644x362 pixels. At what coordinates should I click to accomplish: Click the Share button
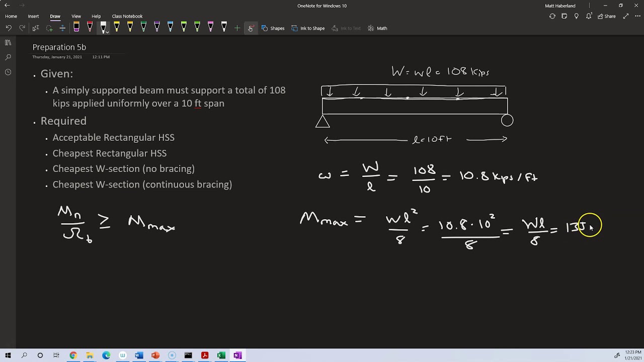pyautogui.click(x=607, y=16)
